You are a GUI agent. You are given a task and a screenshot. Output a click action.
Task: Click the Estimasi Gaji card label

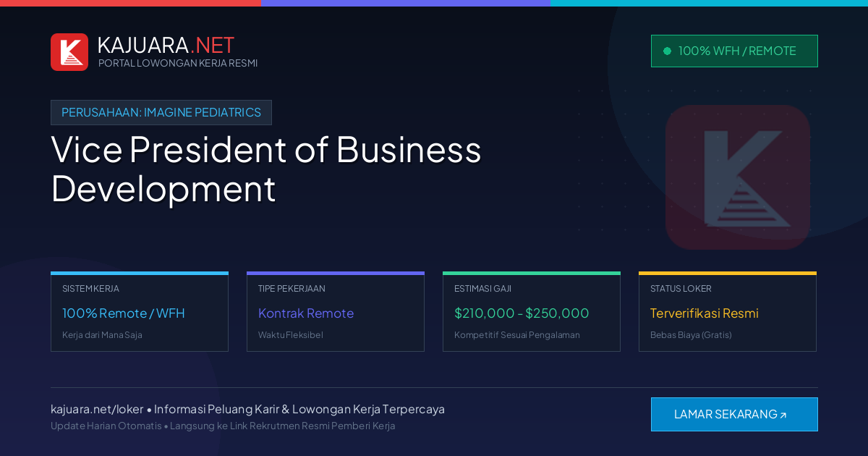pos(482,289)
